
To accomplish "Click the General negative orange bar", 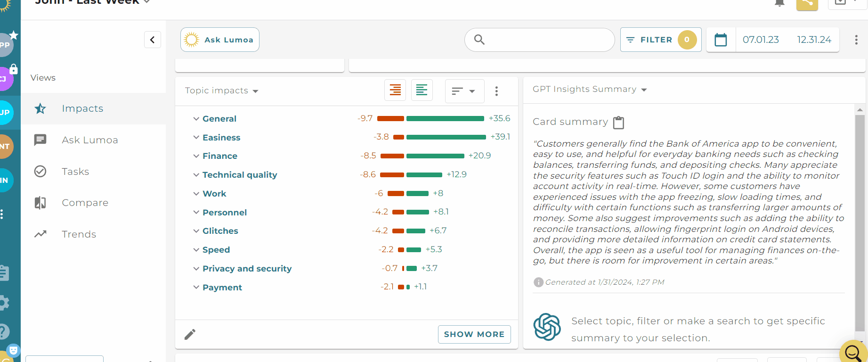I will (x=390, y=119).
